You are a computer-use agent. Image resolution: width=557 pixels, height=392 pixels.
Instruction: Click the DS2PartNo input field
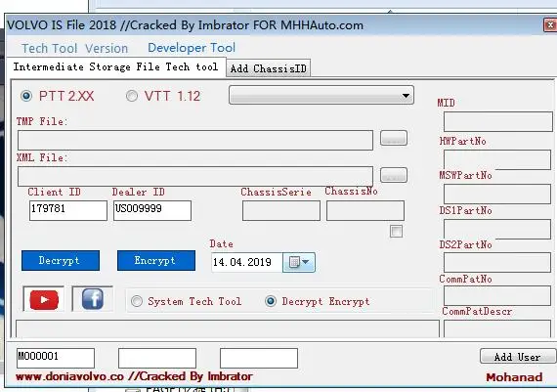[497, 263]
